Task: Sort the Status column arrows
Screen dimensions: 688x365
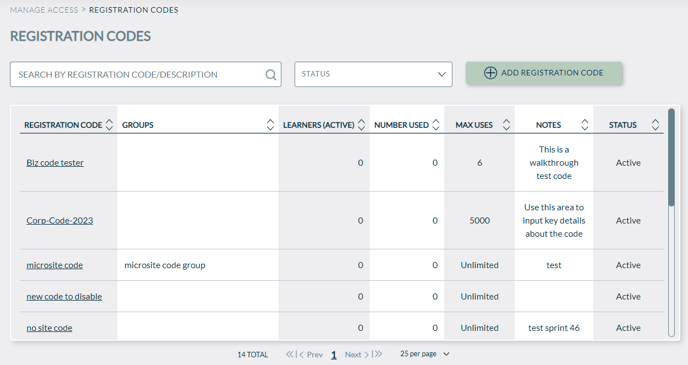Action: pyautogui.click(x=655, y=125)
